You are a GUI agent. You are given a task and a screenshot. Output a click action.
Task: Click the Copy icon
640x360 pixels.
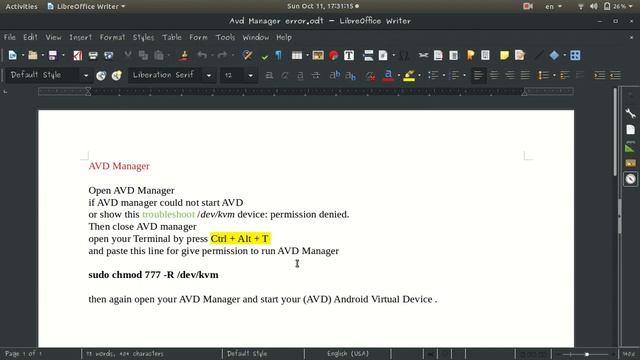(x=143, y=55)
